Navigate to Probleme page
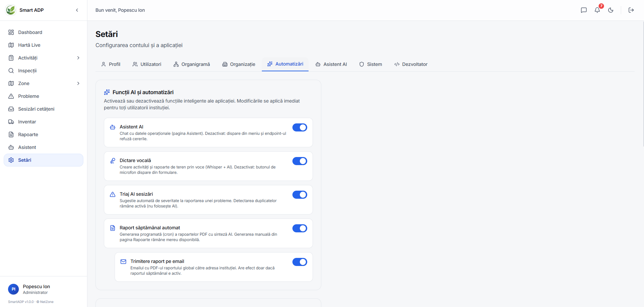Viewport: 644px width, 307px height. tap(43, 96)
